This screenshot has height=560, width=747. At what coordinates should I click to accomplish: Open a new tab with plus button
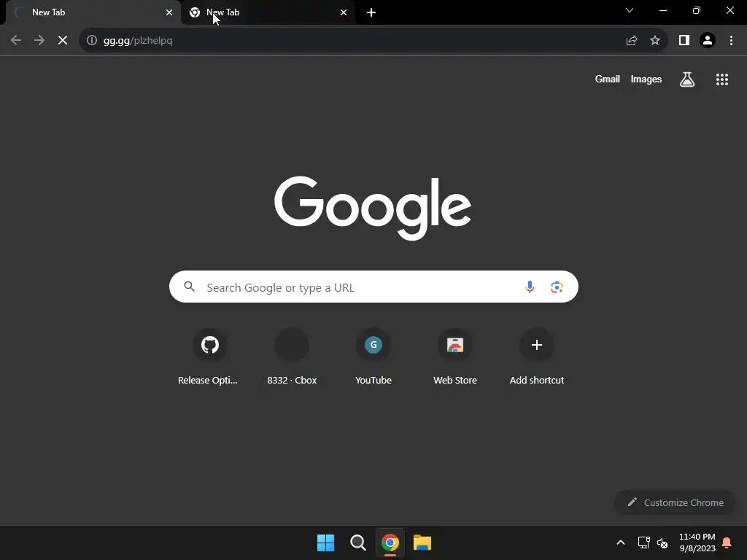tap(371, 12)
